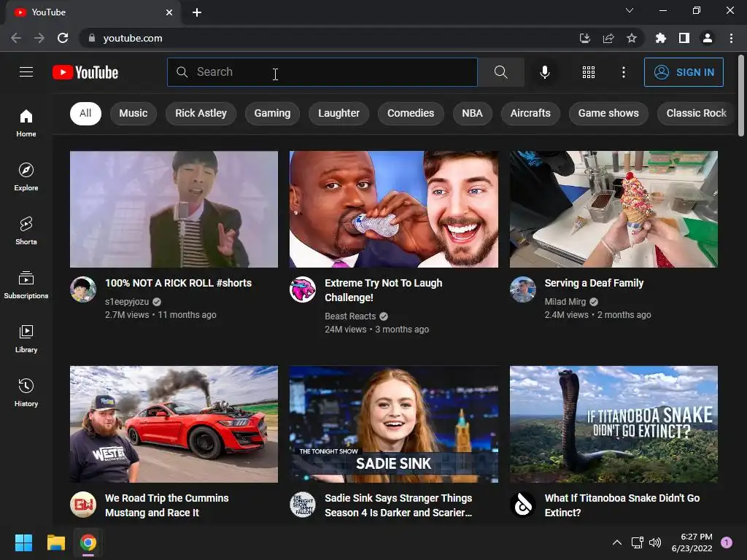Play the ice cream cone thumbnail
Viewport: 747px width, 560px height.
point(614,209)
